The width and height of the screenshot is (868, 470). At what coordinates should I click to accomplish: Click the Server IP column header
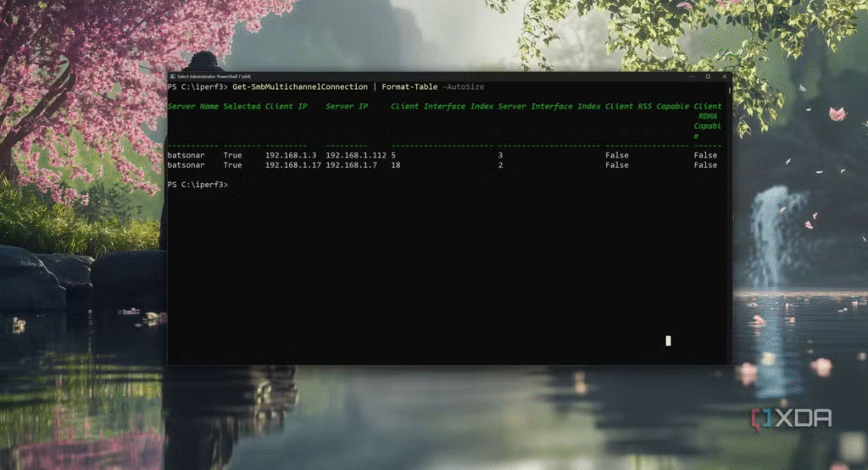point(347,107)
